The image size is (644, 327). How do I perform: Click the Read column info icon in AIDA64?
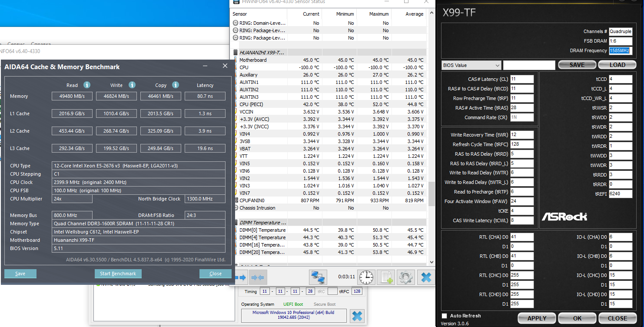(x=87, y=85)
